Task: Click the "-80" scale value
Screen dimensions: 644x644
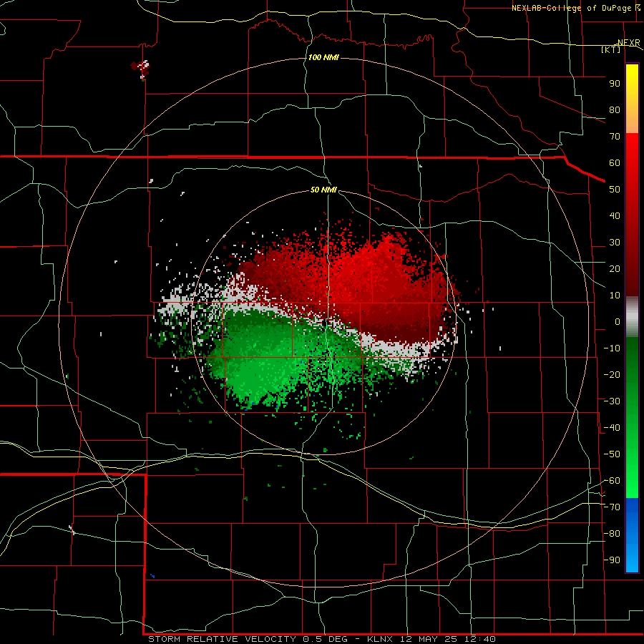Action: coord(612,534)
